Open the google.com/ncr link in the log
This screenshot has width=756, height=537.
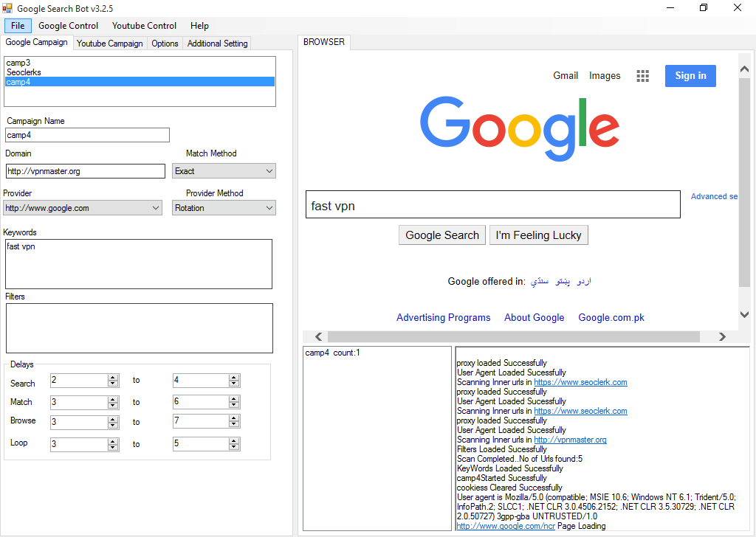pos(506,526)
